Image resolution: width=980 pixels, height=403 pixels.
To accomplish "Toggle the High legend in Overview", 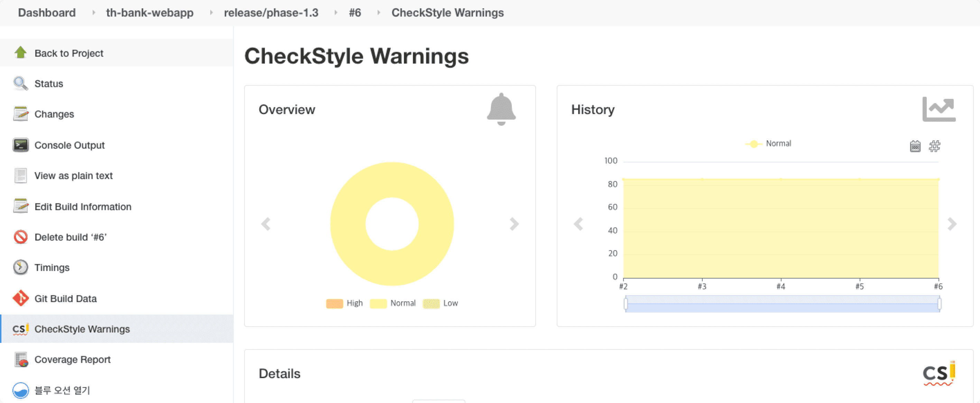I will point(344,303).
